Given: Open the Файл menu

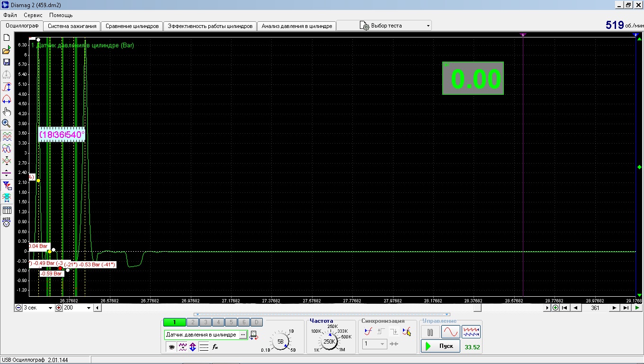Looking at the screenshot, I should click(10, 15).
